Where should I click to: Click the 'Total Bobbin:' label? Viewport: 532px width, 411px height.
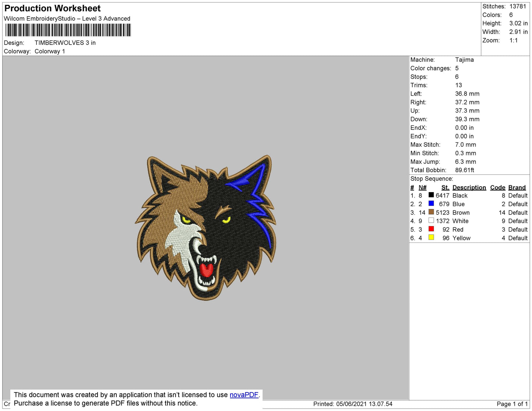[x=428, y=170]
